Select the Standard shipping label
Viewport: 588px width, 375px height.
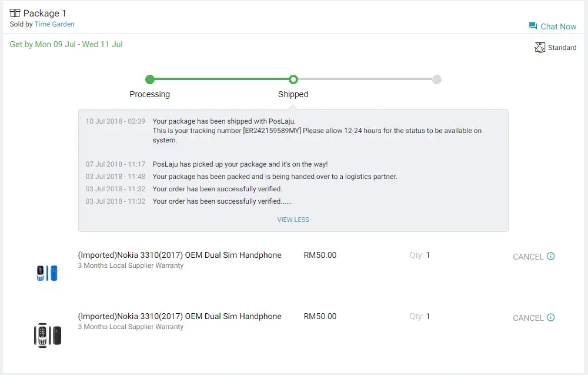tap(562, 48)
